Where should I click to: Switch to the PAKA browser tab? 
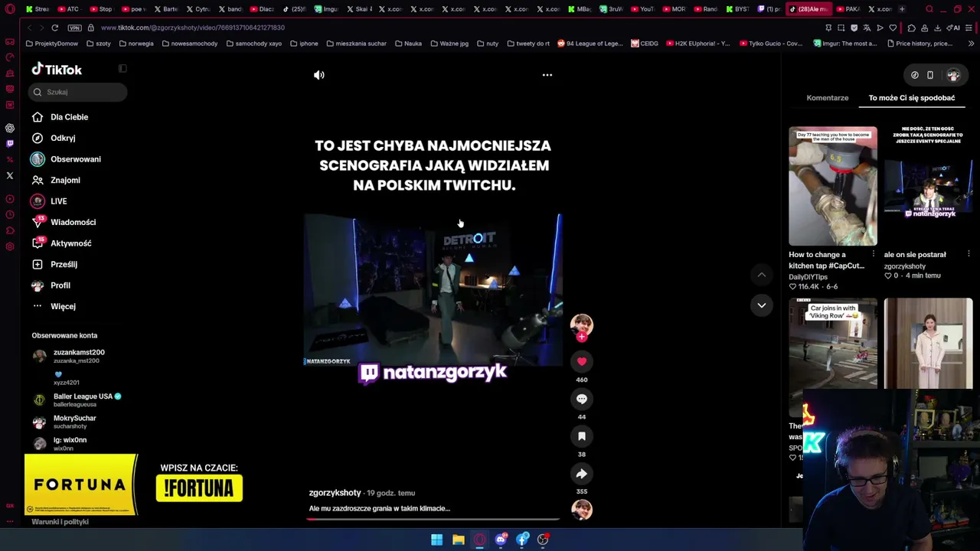click(848, 9)
